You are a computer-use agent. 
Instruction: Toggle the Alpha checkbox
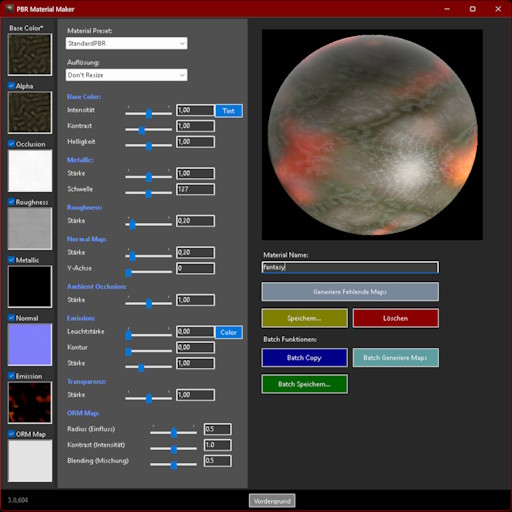[11, 86]
